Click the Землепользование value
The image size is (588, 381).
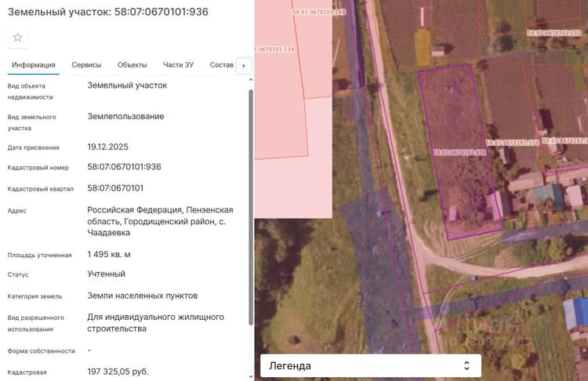click(x=125, y=117)
